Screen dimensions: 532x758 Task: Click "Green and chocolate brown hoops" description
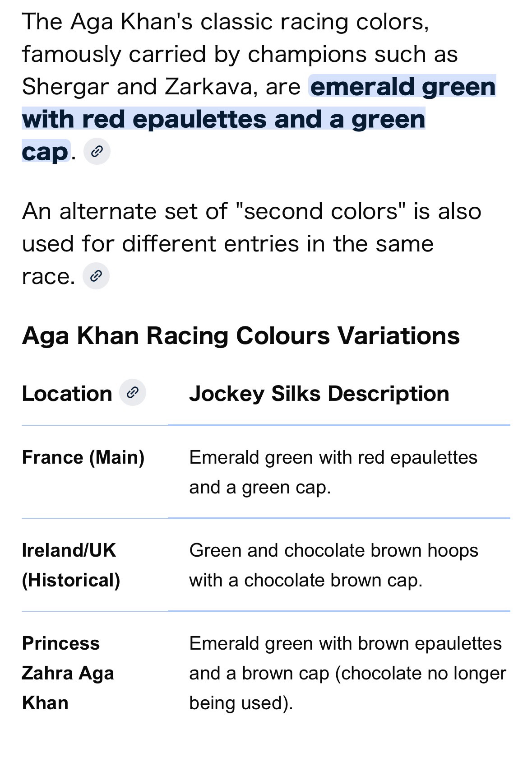coord(333,550)
